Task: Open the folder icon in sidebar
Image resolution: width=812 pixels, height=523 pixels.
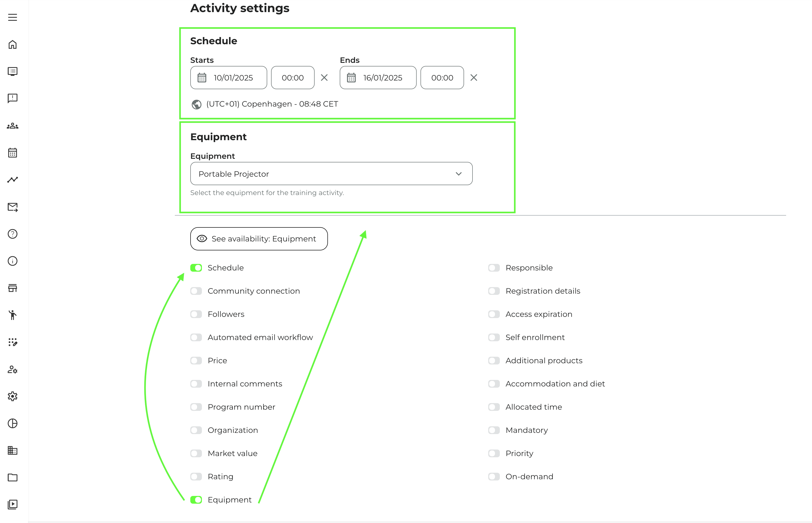Action: pos(13,478)
